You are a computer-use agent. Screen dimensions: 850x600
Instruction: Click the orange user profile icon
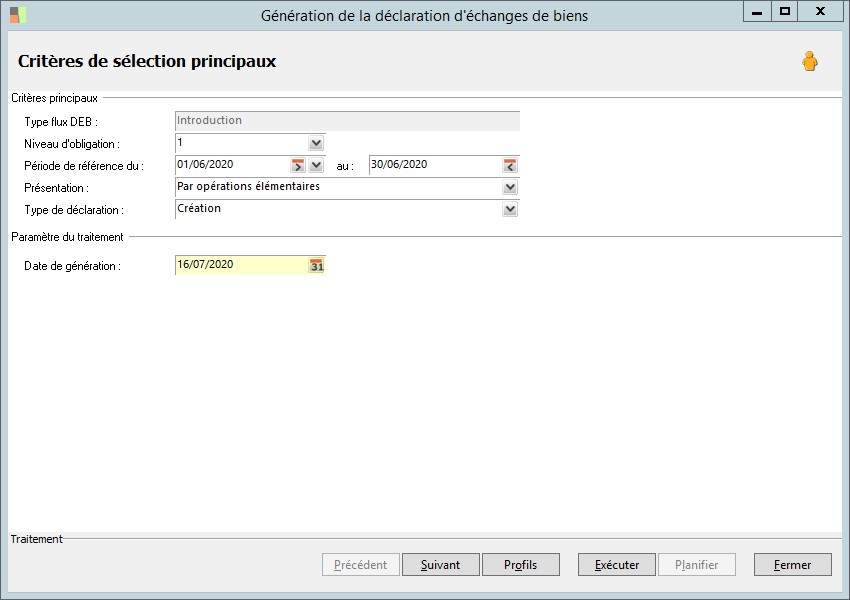(810, 61)
